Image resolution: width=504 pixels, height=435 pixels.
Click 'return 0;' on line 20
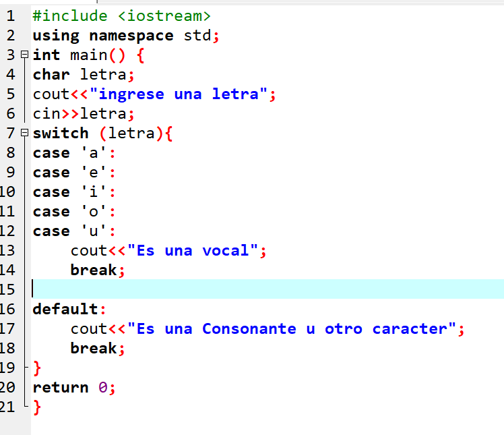(74, 387)
